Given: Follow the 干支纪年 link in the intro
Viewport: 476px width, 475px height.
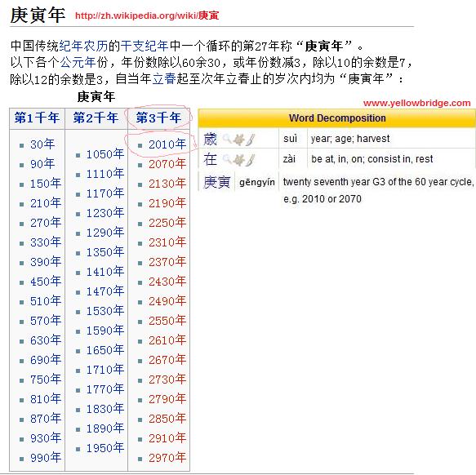Looking at the screenshot, I should 145,46.
